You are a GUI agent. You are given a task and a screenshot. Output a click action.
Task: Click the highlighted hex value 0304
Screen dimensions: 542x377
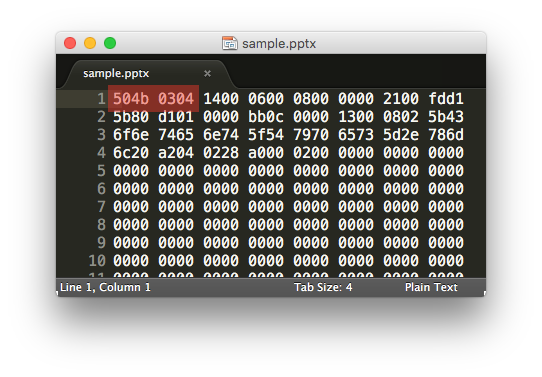[x=176, y=99]
